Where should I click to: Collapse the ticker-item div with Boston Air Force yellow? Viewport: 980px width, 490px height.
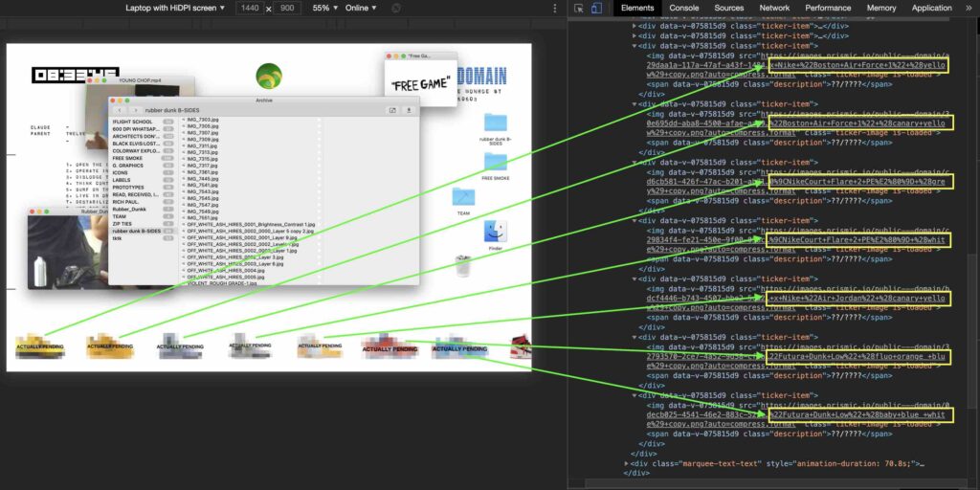(x=635, y=46)
